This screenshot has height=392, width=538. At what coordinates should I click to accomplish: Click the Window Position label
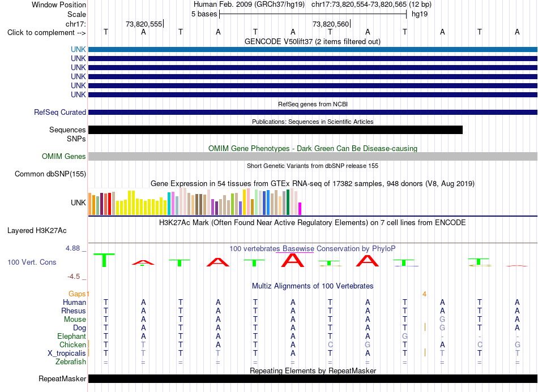[x=59, y=5]
